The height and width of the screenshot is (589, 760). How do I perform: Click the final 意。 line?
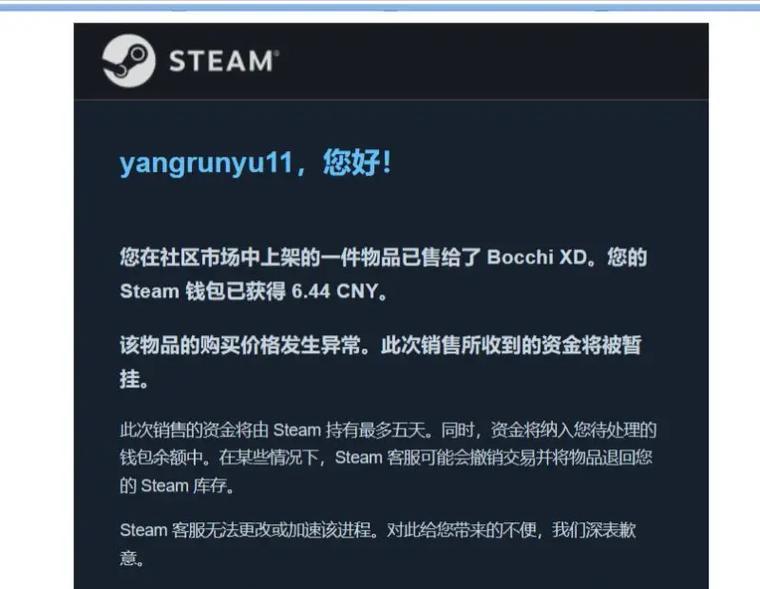click(132, 558)
